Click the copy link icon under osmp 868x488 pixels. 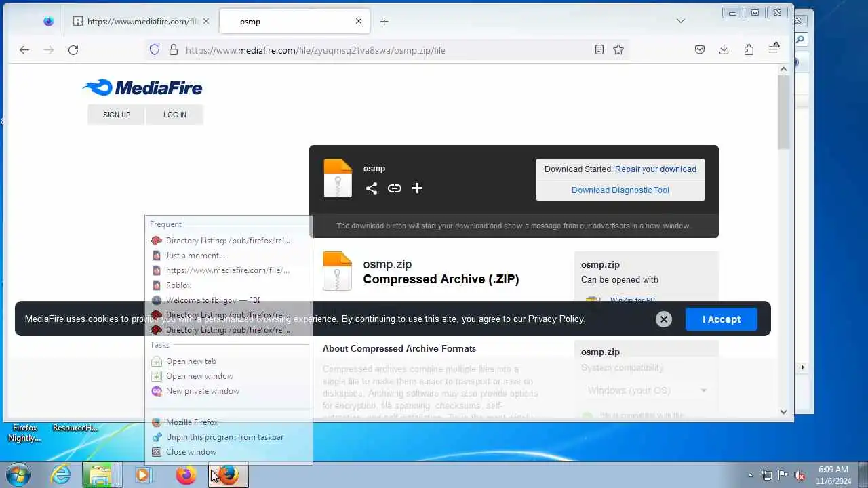(395, 188)
